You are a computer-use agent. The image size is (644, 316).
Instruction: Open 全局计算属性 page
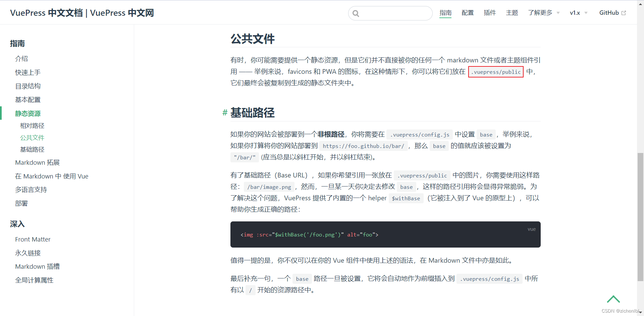34,280
